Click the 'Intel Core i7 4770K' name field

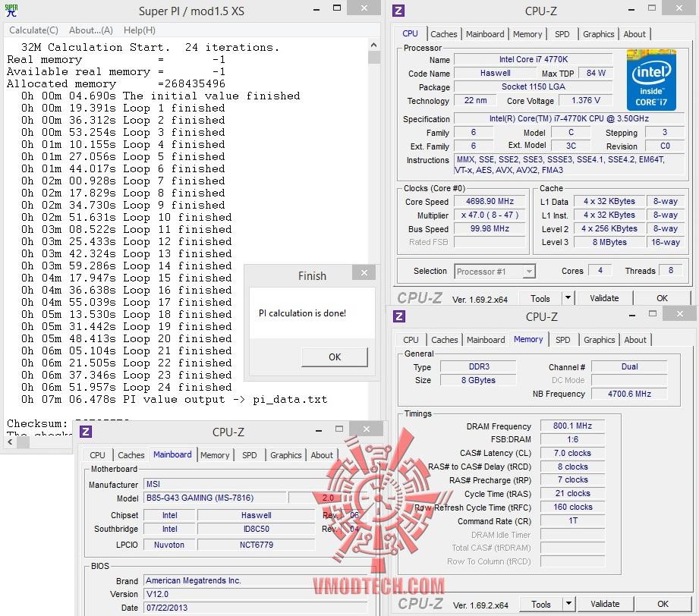tap(533, 59)
